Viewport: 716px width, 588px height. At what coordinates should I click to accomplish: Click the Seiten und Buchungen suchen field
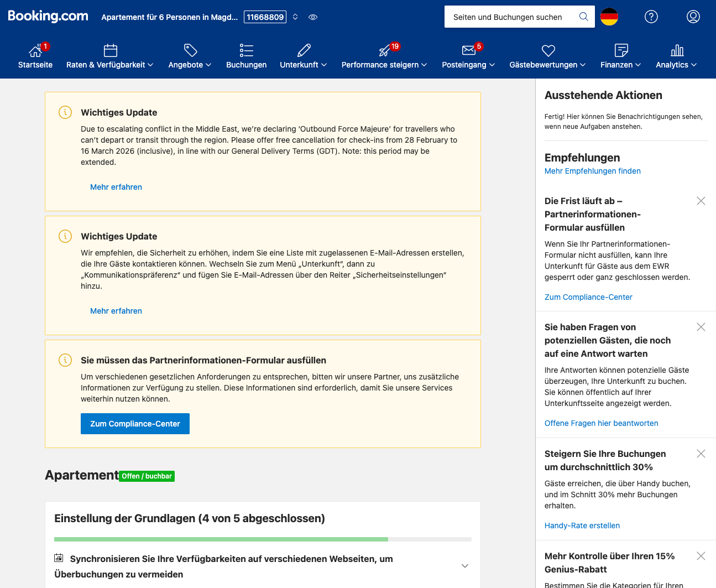[x=511, y=17]
